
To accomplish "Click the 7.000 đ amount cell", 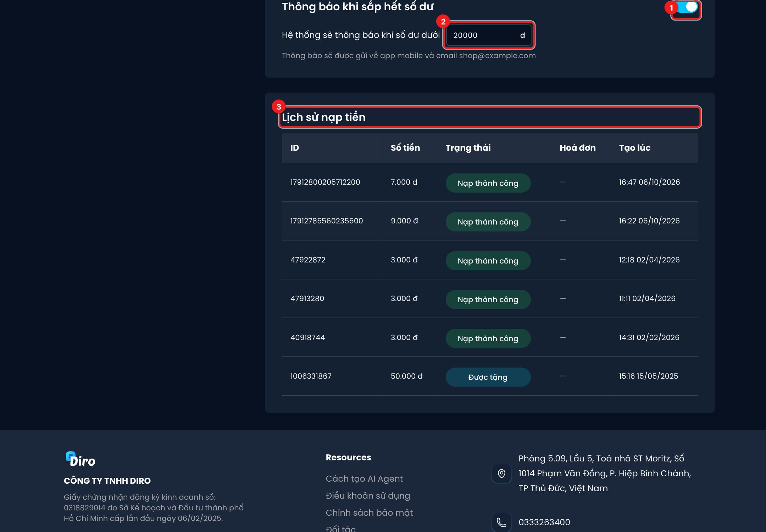I will [404, 182].
